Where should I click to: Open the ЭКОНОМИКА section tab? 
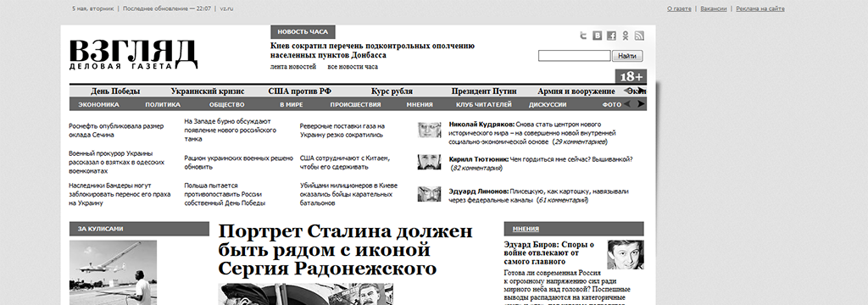[x=98, y=104]
